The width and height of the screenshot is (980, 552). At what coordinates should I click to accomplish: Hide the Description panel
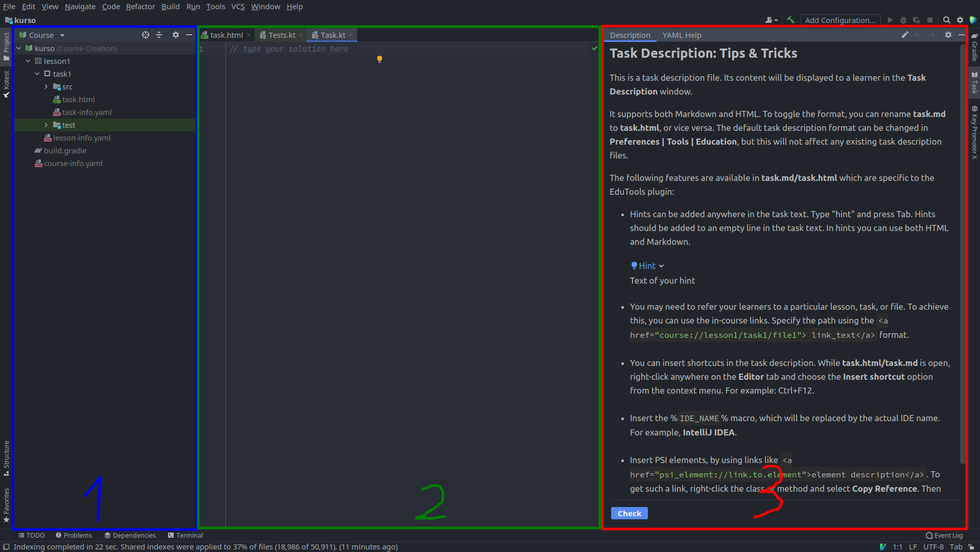[x=961, y=35]
